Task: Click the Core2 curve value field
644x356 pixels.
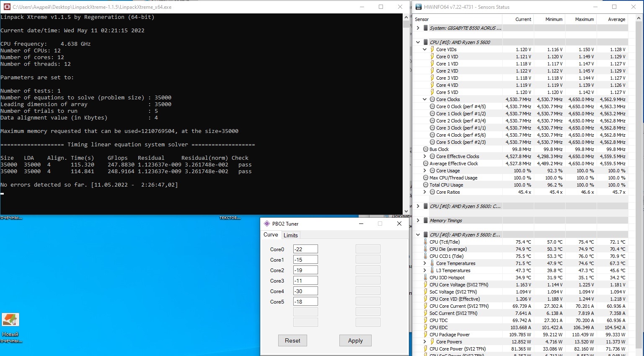Action: [x=305, y=270]
